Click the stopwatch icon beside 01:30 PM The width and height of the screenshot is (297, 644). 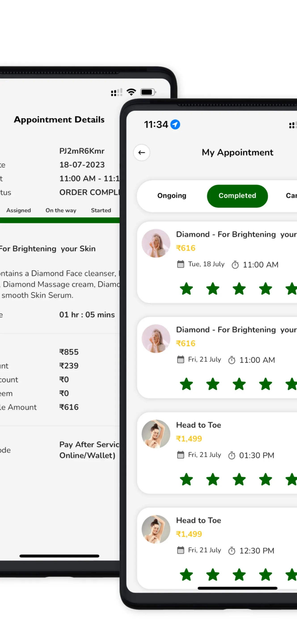tap(232, 455)
